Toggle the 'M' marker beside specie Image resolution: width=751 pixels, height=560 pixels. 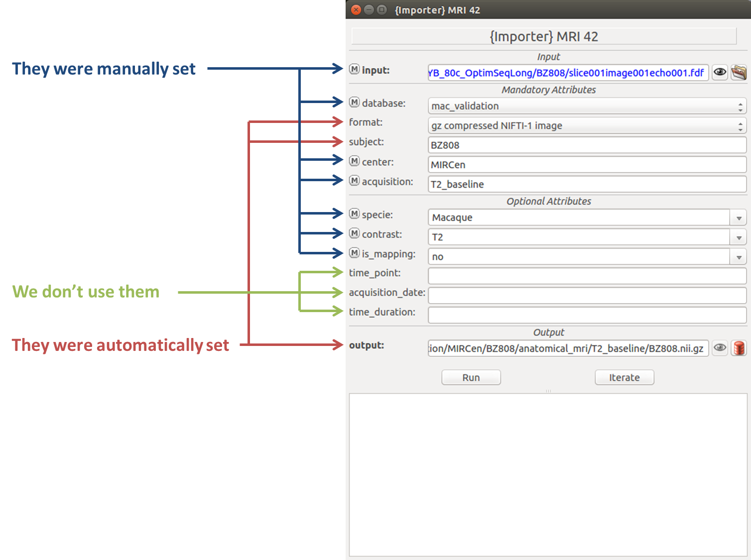(354, 214)
